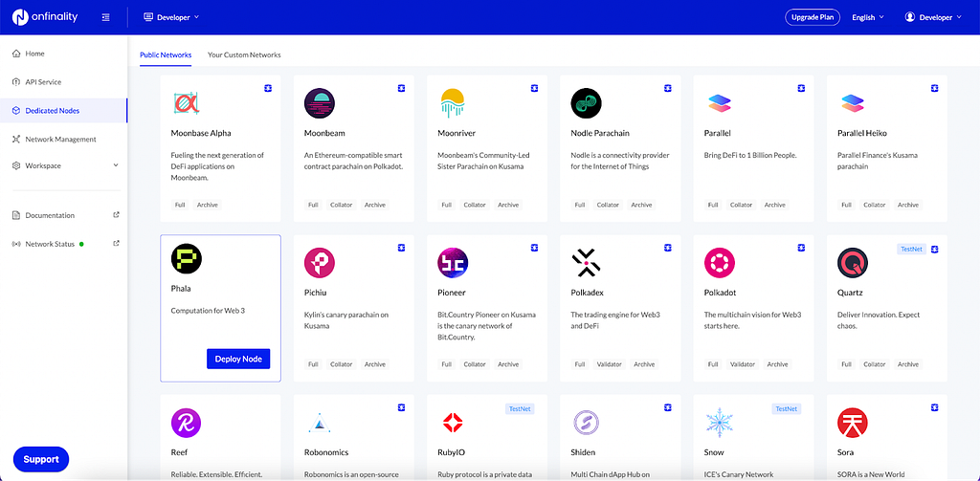Click the Full tag on Moonriver card
Viewport: 980px width, 481px height.
pos(446,205)
